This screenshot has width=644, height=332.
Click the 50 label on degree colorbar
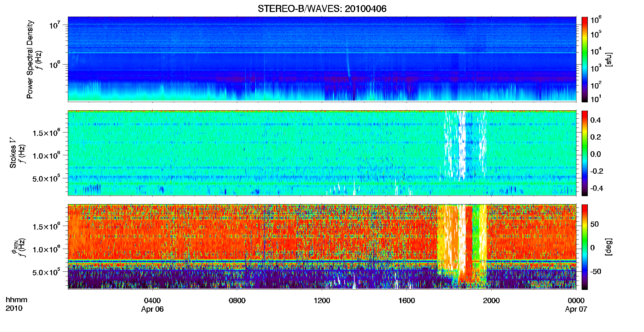click(595, 224)
